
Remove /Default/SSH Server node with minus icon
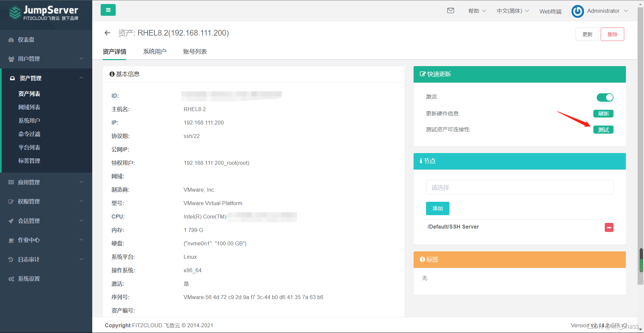click(x=609, y=227)
